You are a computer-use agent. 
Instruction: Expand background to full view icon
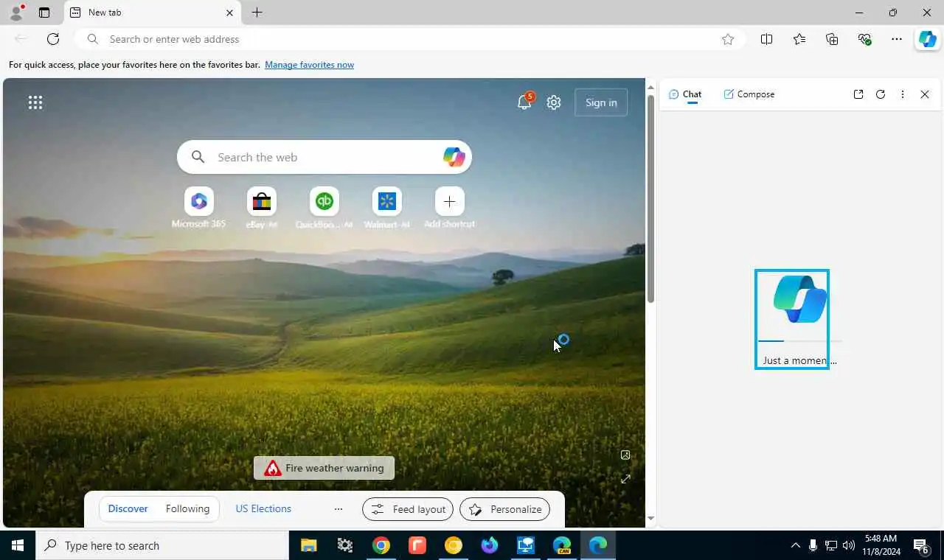625,479
